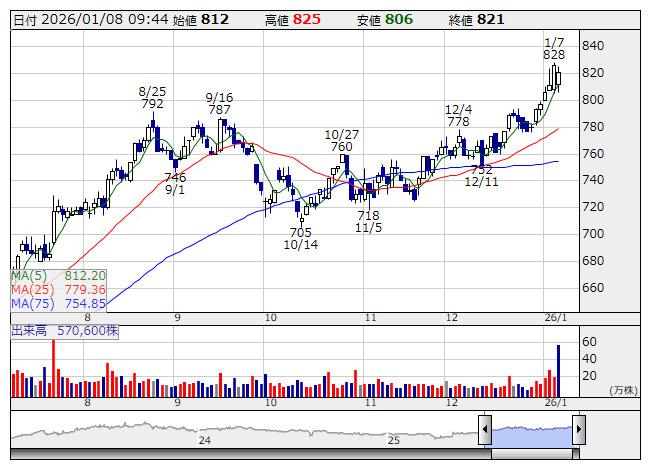Click the scrollbar track left of the thumb
The height and width of the screenshot is (470, 653).
pos(251,454)
